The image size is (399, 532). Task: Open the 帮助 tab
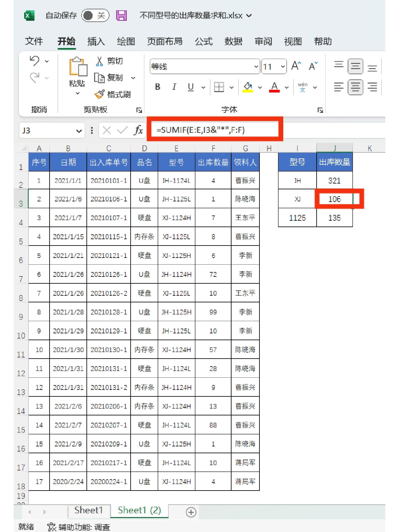click(x=323, y=41)
